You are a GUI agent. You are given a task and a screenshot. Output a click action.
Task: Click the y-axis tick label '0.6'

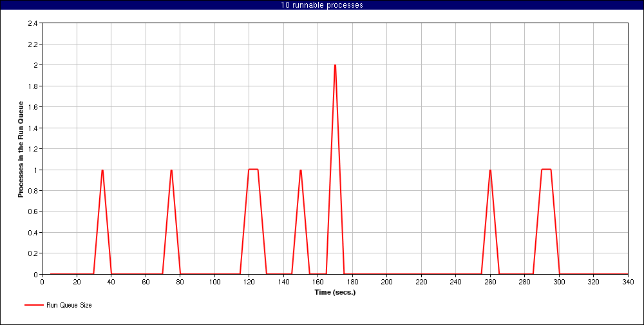[33, 212]
